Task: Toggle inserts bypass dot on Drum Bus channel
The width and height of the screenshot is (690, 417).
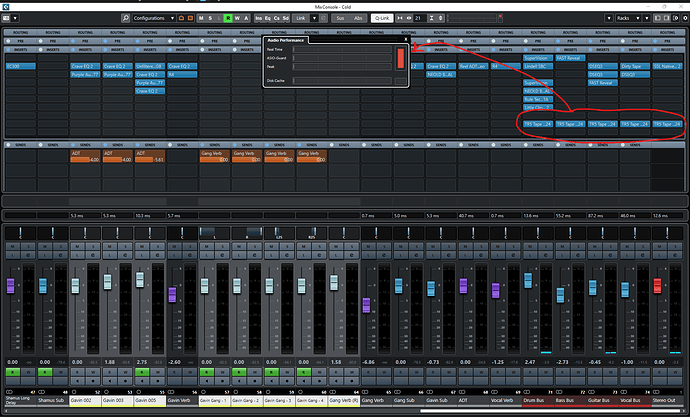Action: click(526, 50)
